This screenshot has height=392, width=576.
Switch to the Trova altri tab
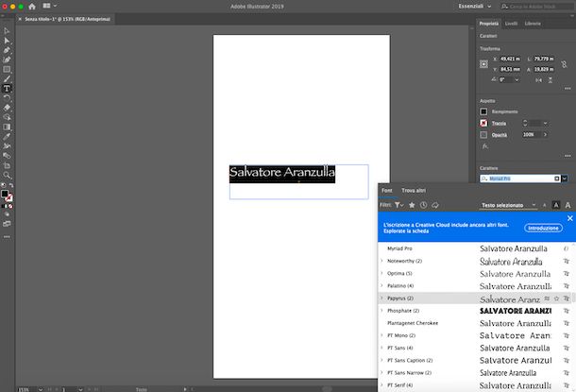click(414, 190)
